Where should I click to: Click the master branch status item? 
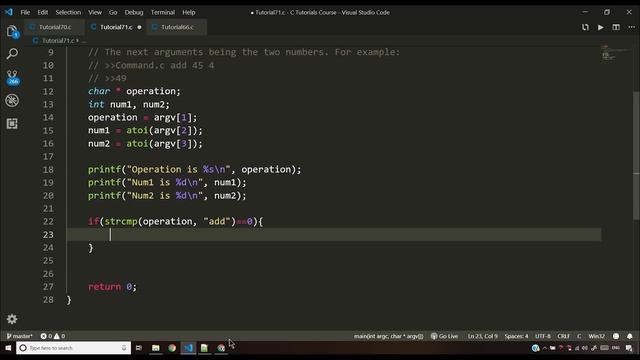coord(19,336)
